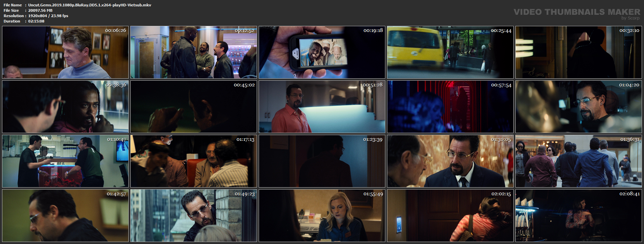Select the thumbnail at 01:42:57
Viewport: 644px width, 244px height.
pyautogui.click(x=66, y=216)
